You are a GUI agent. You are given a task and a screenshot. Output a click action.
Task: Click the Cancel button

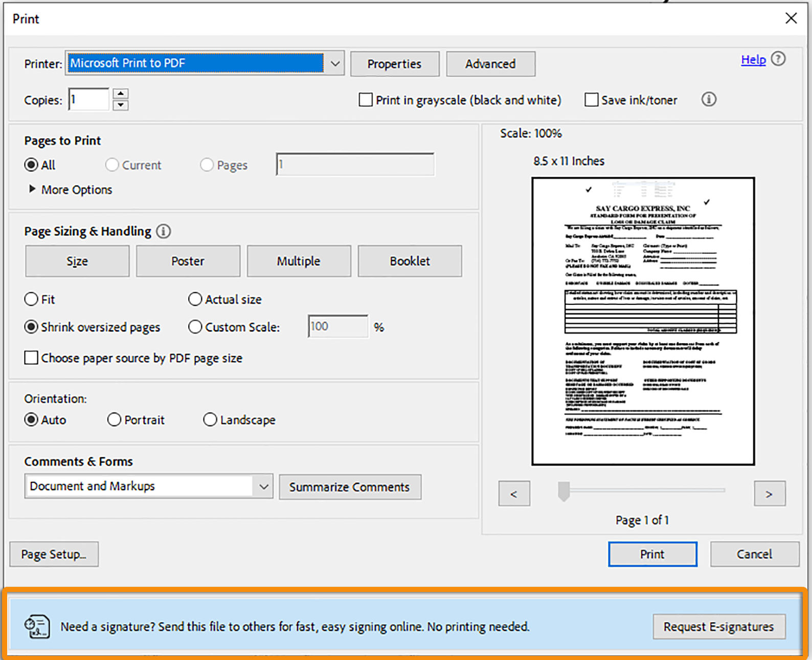click(754, 554)
